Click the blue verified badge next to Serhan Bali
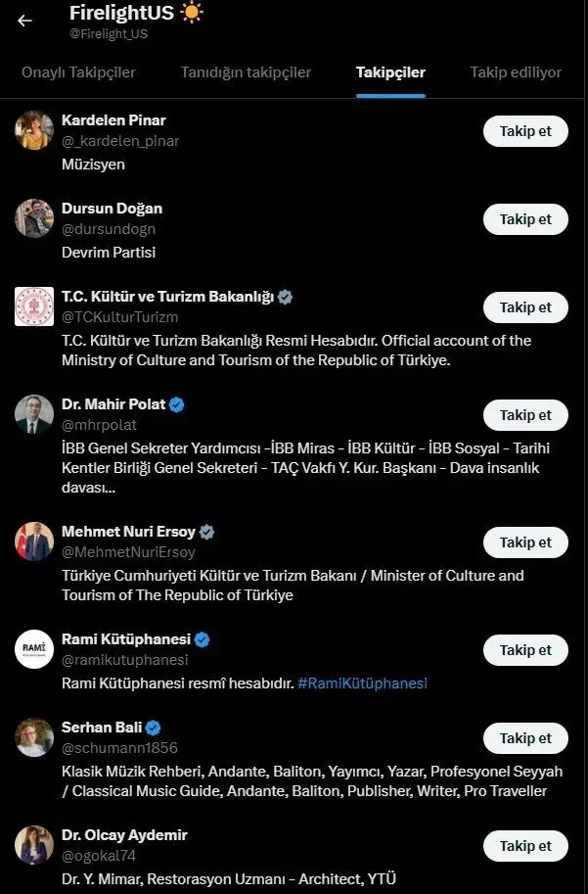This screenshot has width=588, height=894. click(153, 728)
